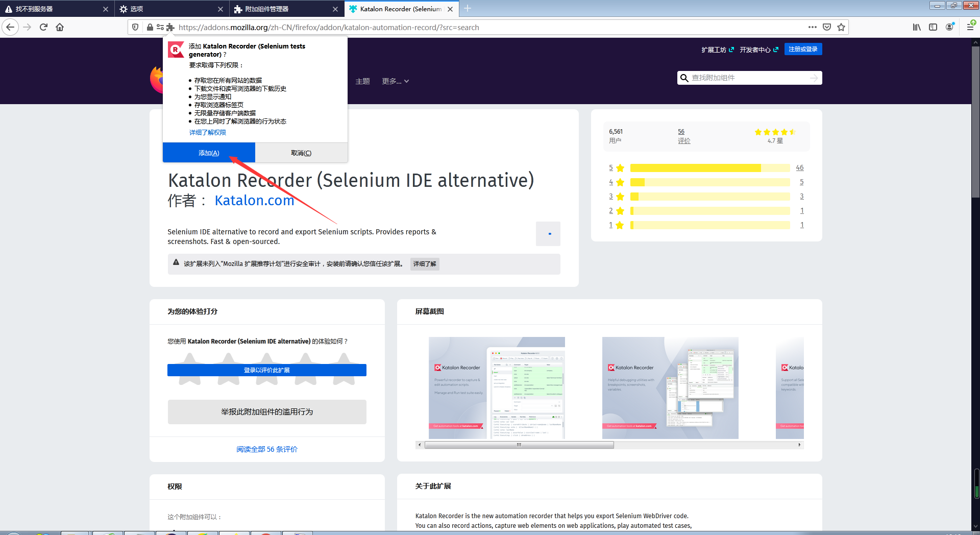Image resolution: width=980 pixels, height=535 pixels.
Task: Filter reviews by 4 stars row
Action: (x=706, y=182)
